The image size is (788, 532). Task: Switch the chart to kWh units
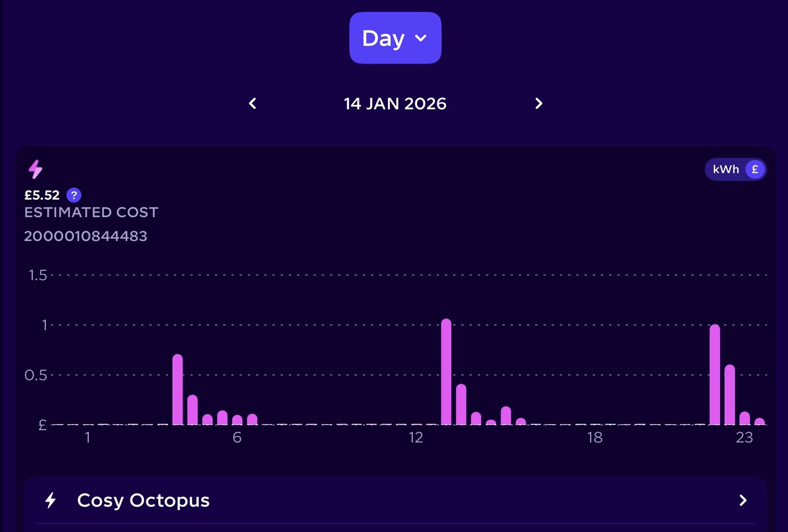click(725, 170)
